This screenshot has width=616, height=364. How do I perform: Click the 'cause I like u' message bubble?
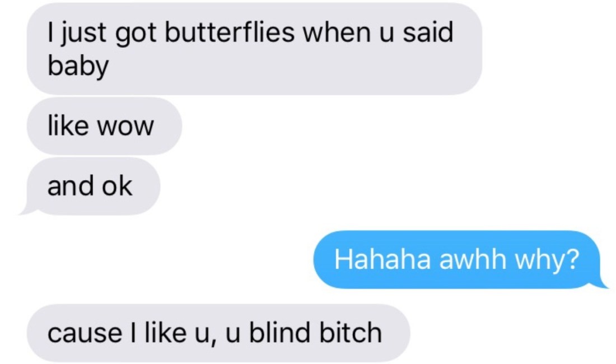click(218, 333)
